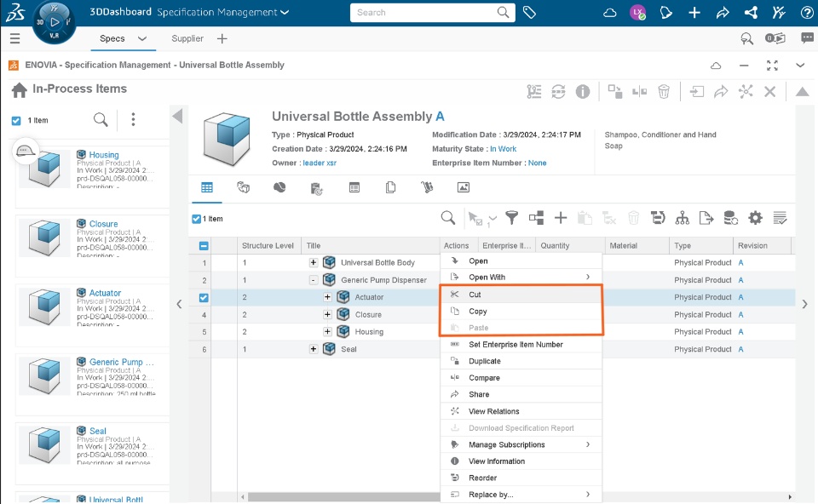Search the in-process items list
Screen dimensions: 818x504
[x=101, y=120]
